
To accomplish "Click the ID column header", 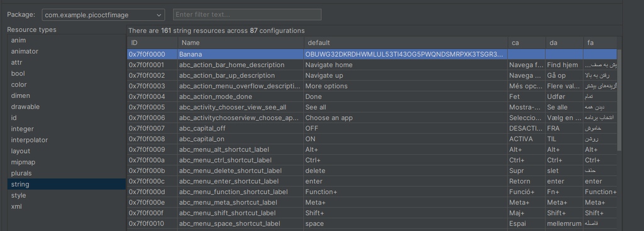I will point(152,43).
